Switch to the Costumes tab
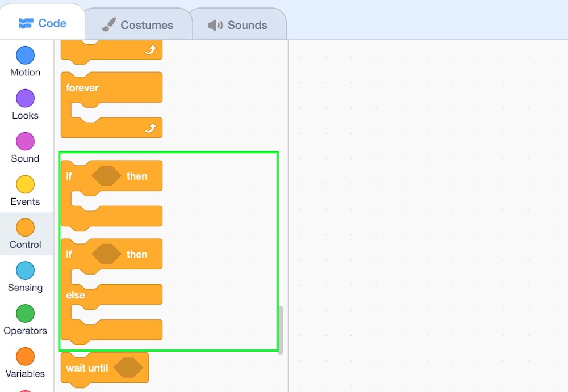The width and height of the screenshot is (568, 392). pos(137,26)
